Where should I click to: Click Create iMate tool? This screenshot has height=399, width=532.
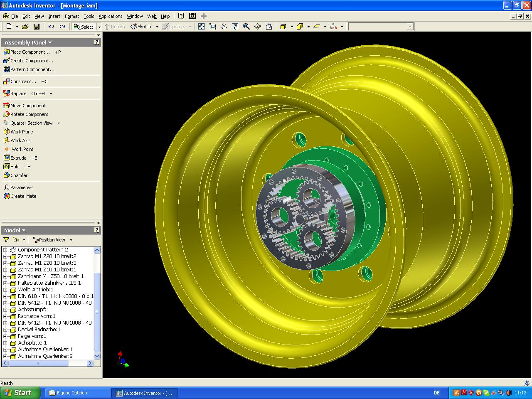(x=20, y=196)
